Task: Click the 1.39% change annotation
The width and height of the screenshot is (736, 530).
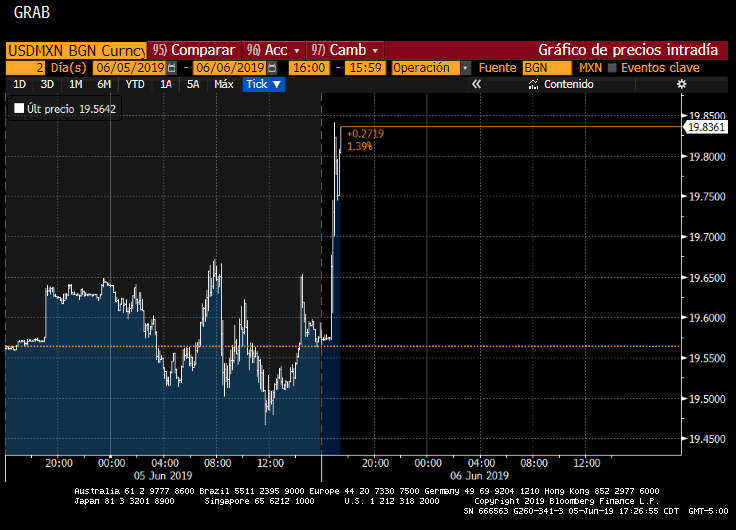Action: [360, 146]
